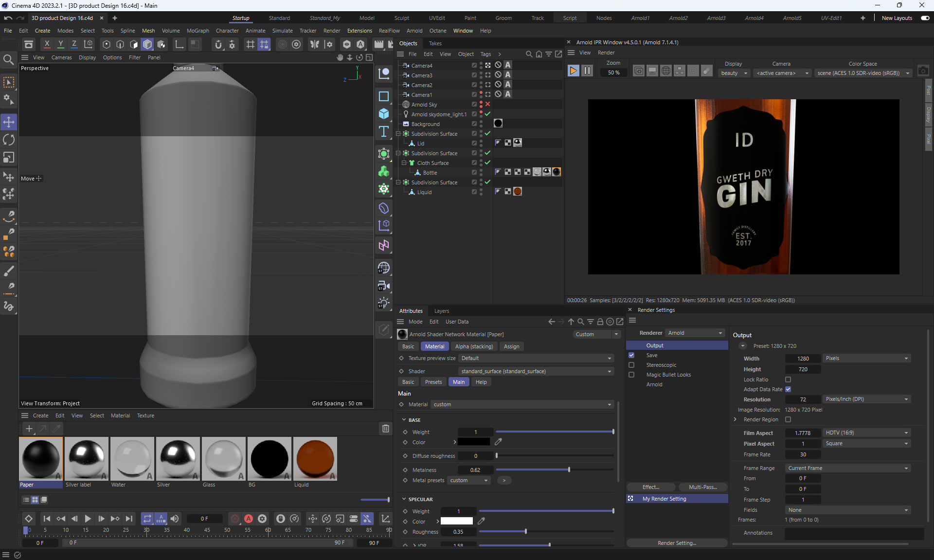Click the Effect... button

click(650, 487)
